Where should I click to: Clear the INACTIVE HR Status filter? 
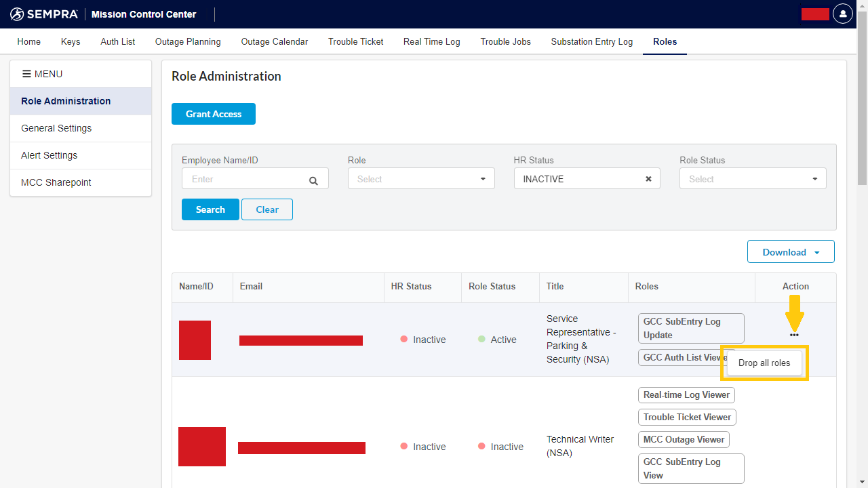click(648, 179)
